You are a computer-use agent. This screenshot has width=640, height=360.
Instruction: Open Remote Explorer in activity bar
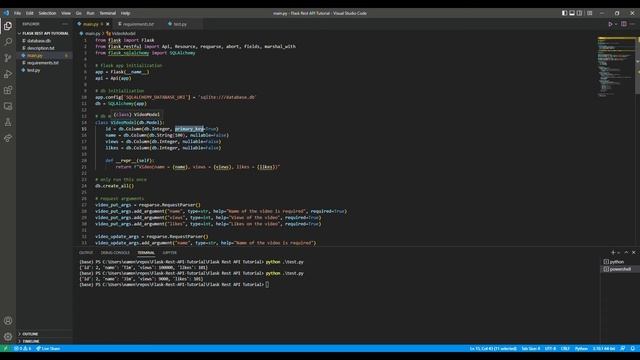coord(8,106)
